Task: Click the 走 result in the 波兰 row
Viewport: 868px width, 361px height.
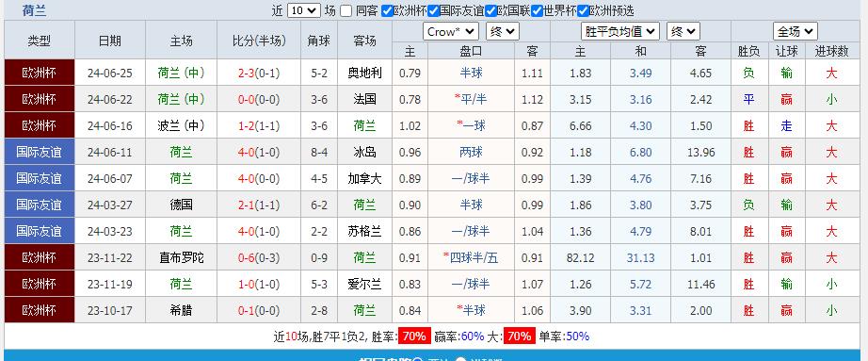Action: coord(787,126)
